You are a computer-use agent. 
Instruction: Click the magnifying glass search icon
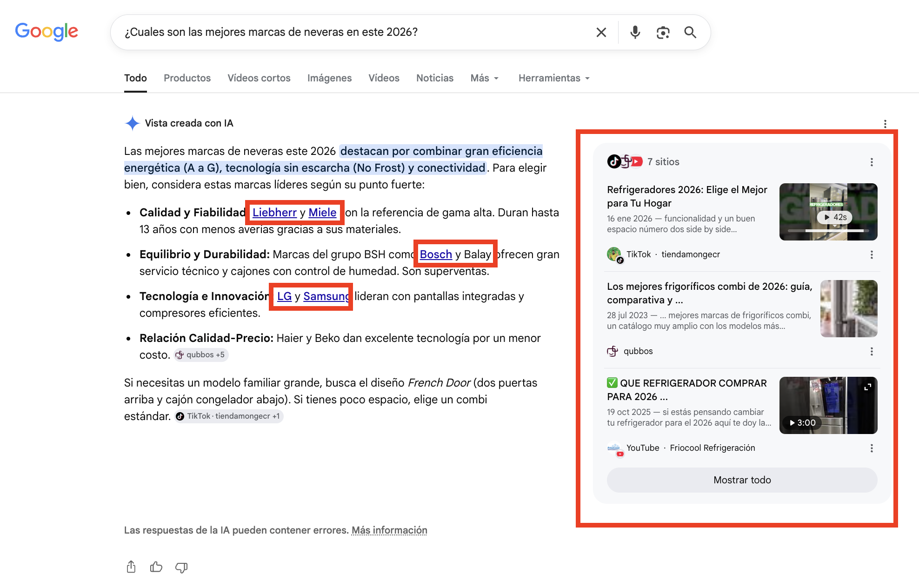690,32
